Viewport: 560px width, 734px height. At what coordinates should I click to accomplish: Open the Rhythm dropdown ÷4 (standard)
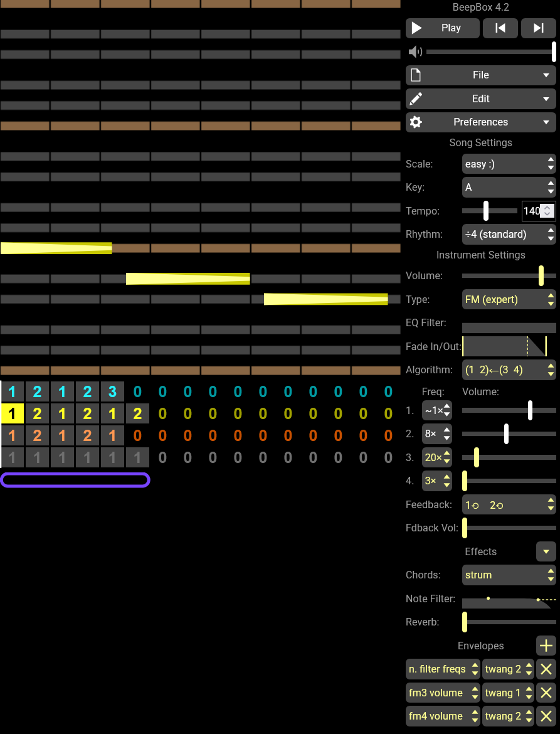point(509,234)
